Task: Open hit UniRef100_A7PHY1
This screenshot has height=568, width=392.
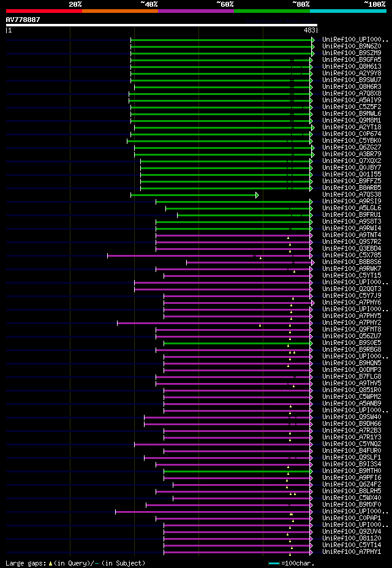Action: (352, 551)
